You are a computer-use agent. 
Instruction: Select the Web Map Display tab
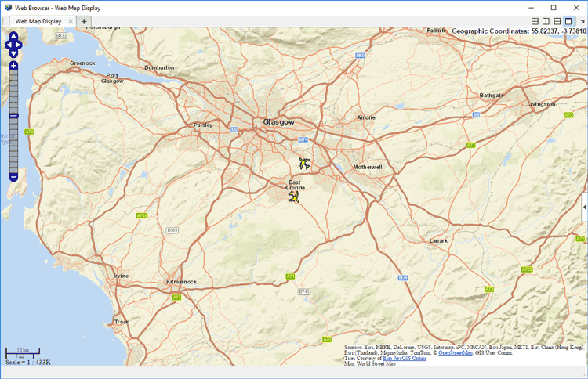pyautogui.click(x=38, y=21)
